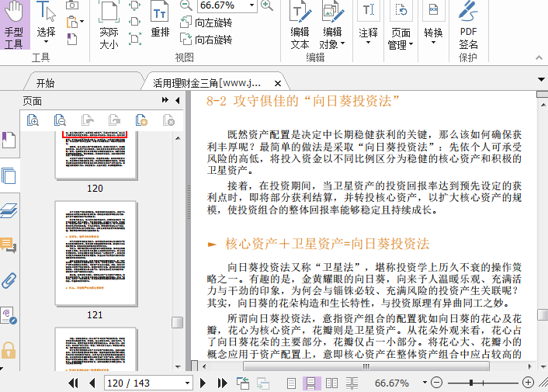Click the next view icon

(263, 383)
